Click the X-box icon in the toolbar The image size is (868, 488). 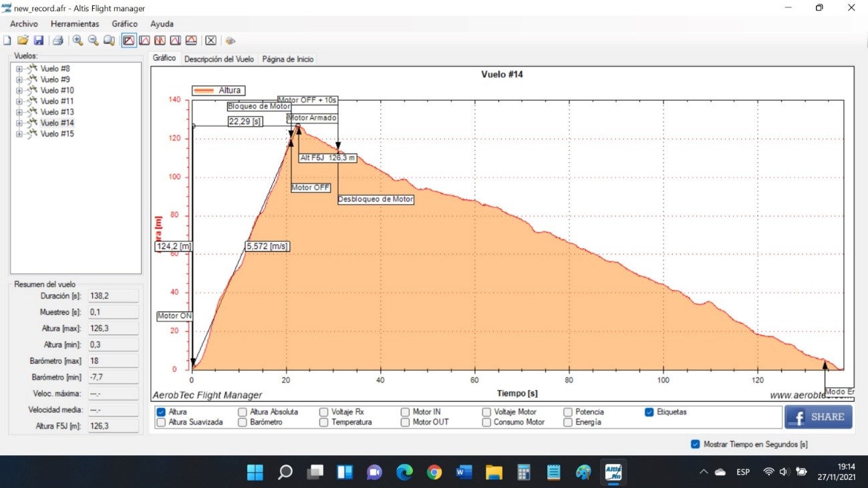(x=210, y=41)
